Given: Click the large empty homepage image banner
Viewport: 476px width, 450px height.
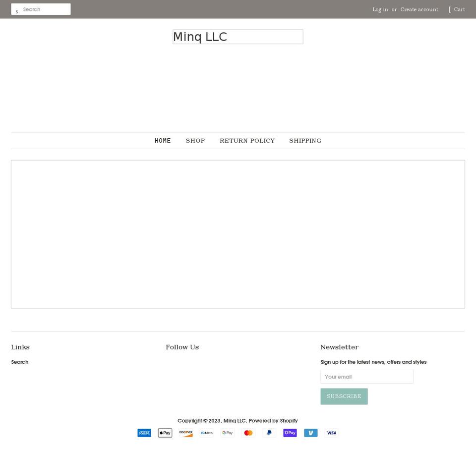Looking at the screenshot, I should pos(238,234).
